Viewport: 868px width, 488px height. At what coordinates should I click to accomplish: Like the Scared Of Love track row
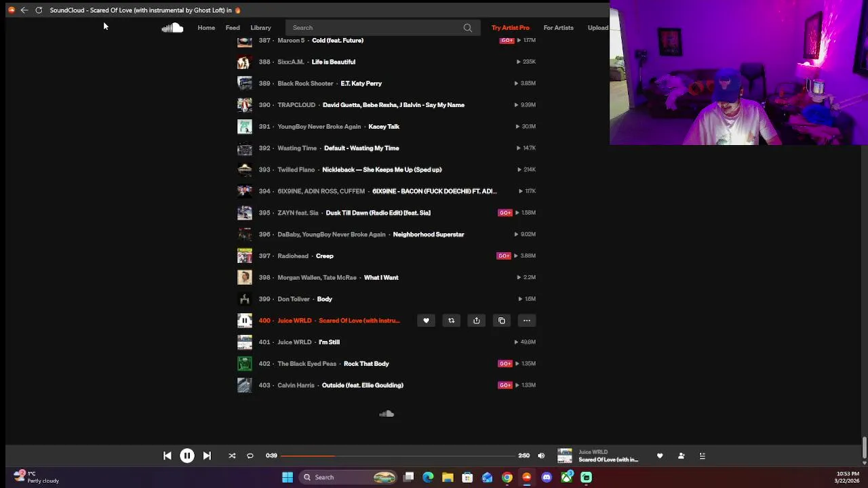tap(426, 321)
